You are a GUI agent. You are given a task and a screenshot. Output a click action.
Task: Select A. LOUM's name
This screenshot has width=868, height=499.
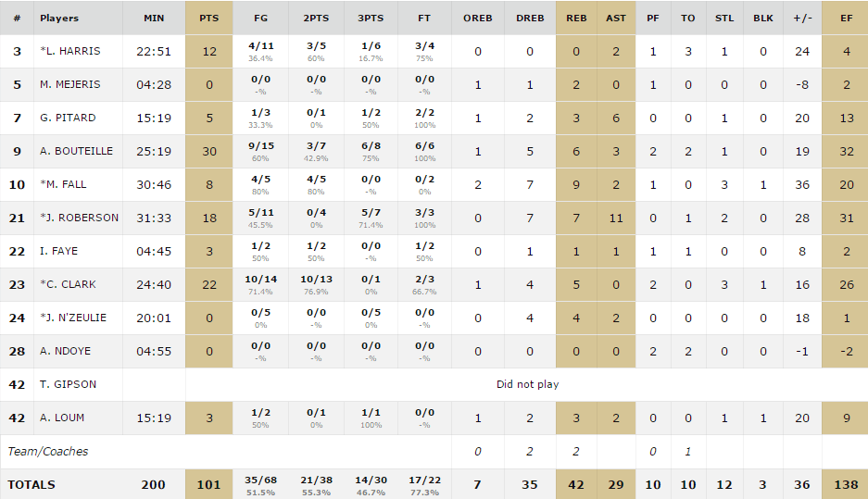[62, 418]
